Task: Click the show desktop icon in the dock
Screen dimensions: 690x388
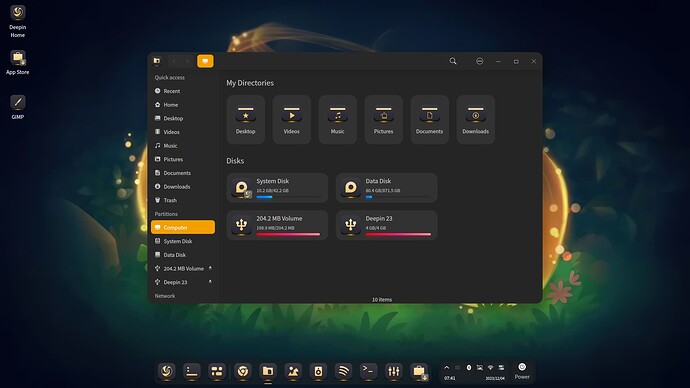Action: (x=192, y=372)
